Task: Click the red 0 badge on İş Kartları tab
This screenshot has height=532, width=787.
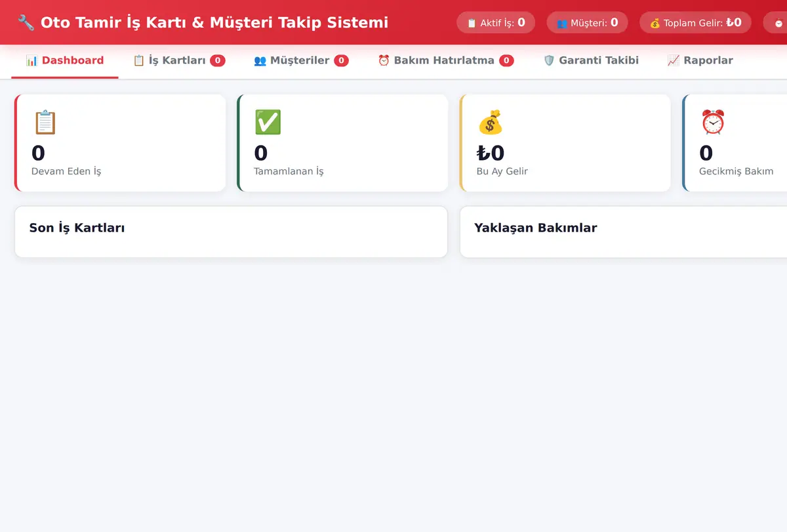Action: (218, 60)
